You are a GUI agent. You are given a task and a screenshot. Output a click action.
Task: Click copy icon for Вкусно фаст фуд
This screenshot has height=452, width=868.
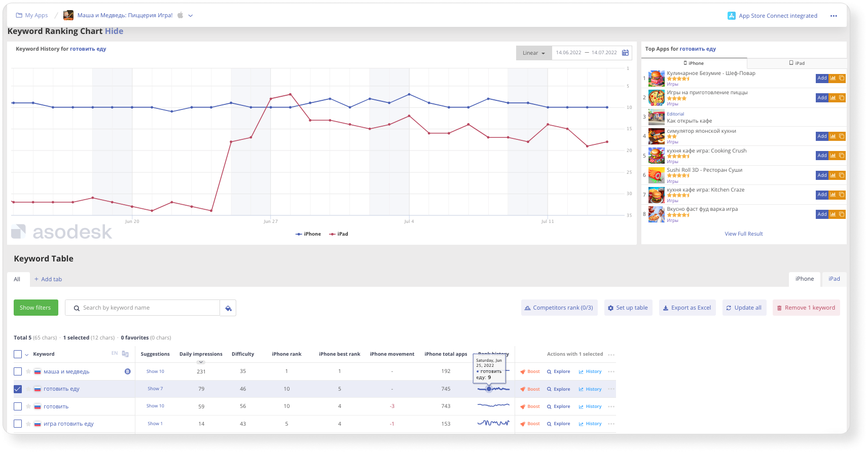[x=842, y=214]
